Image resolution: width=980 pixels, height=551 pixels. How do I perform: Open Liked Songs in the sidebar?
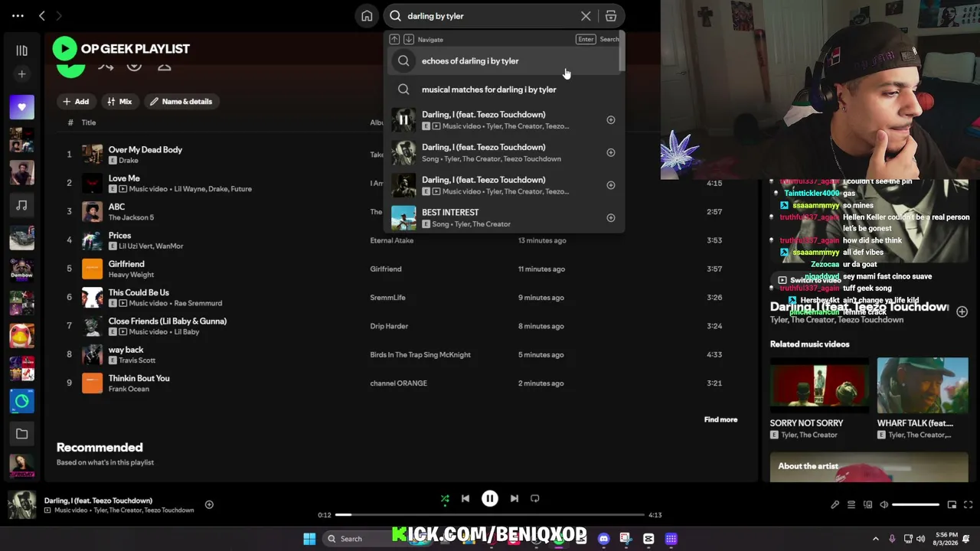(x=21, y=107)
